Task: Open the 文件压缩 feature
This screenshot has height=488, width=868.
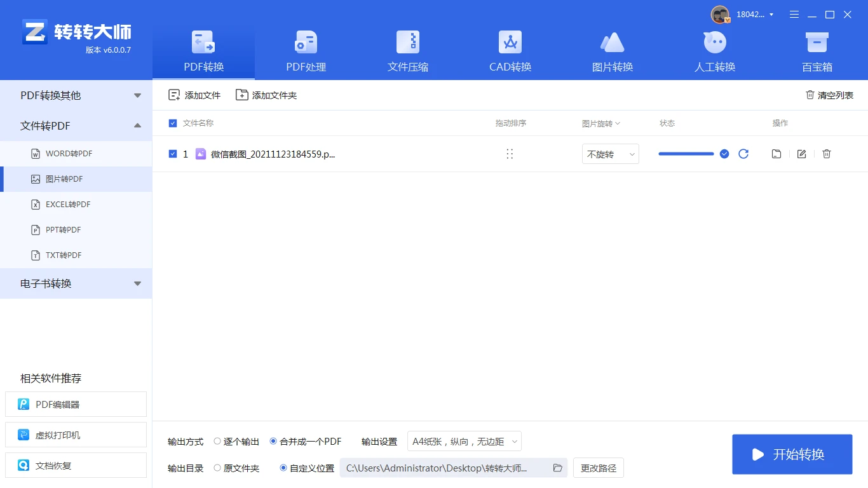Action: 407,51
